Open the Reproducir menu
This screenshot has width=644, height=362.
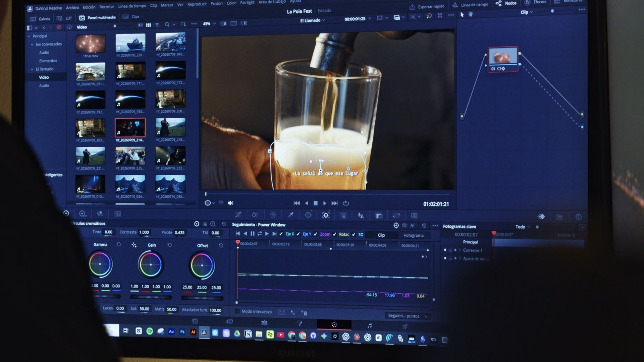(x=197, y=4)
